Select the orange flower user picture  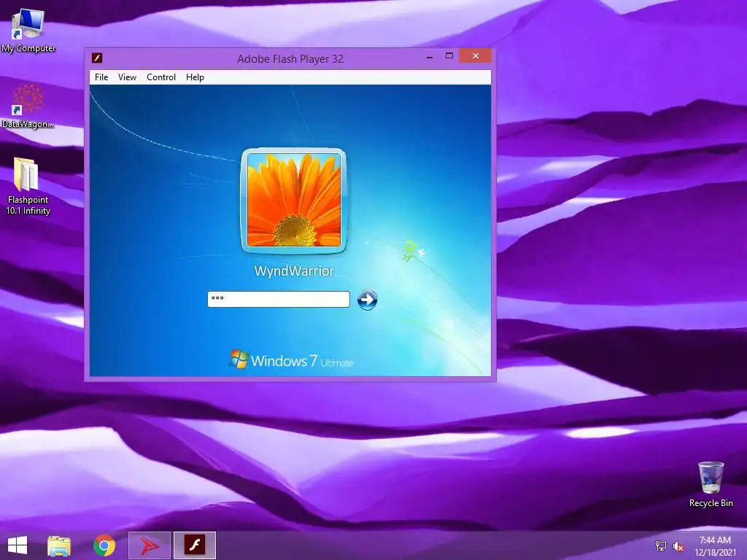(x=294, y=200)
